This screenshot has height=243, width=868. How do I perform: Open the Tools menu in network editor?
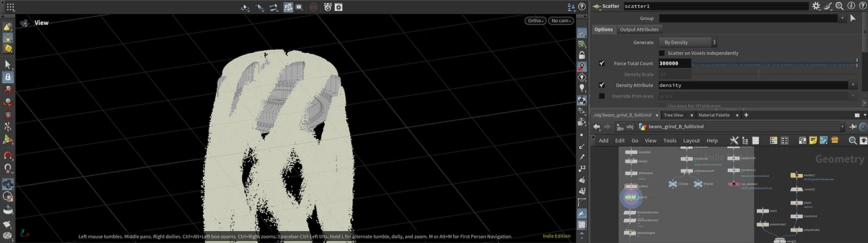coord(670,141)
